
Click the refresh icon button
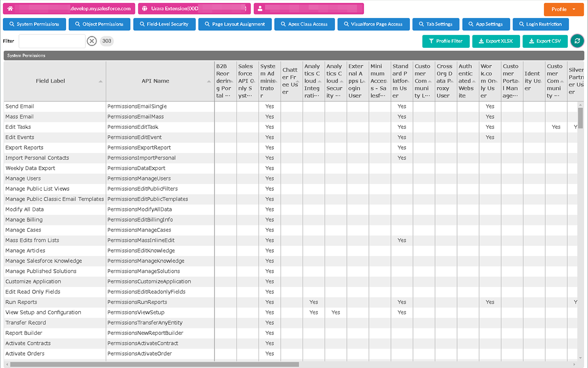point(577,41)
